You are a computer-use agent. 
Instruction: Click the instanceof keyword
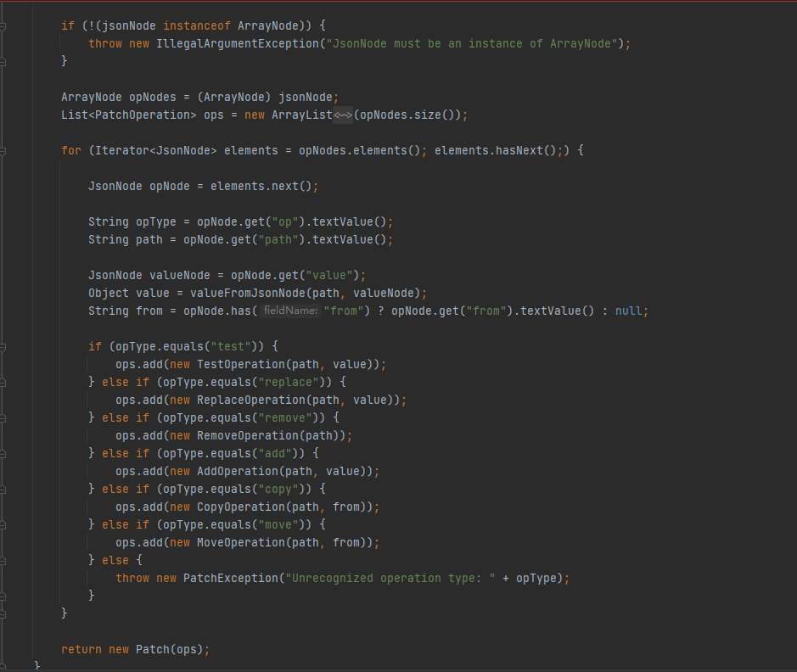point(197,26)
